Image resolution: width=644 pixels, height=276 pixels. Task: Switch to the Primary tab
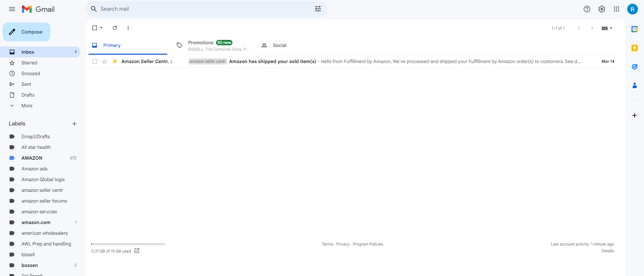pos(128,45)
